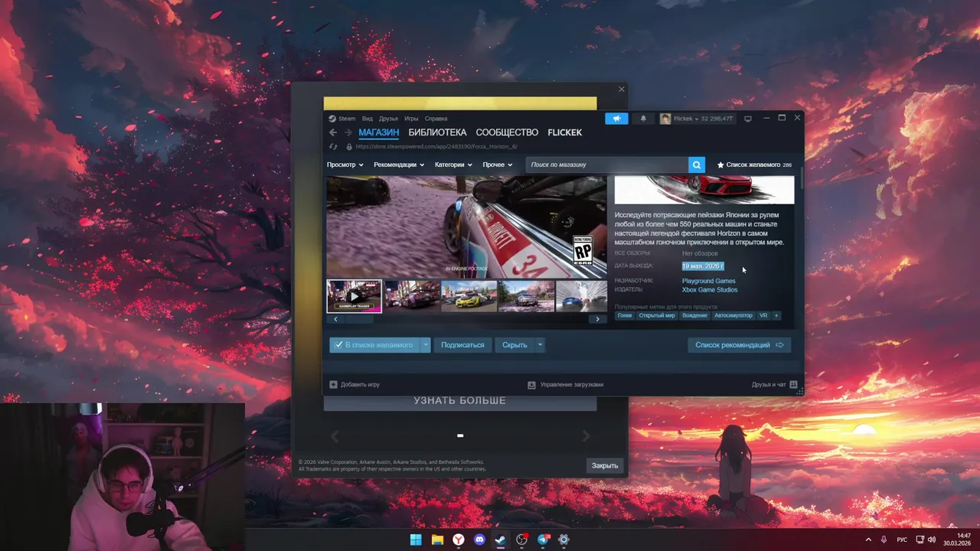The width and height of the screenshot is (980, 551).
Task: Open the 'Рекомендации' dropdown
Action: [399, 165]
